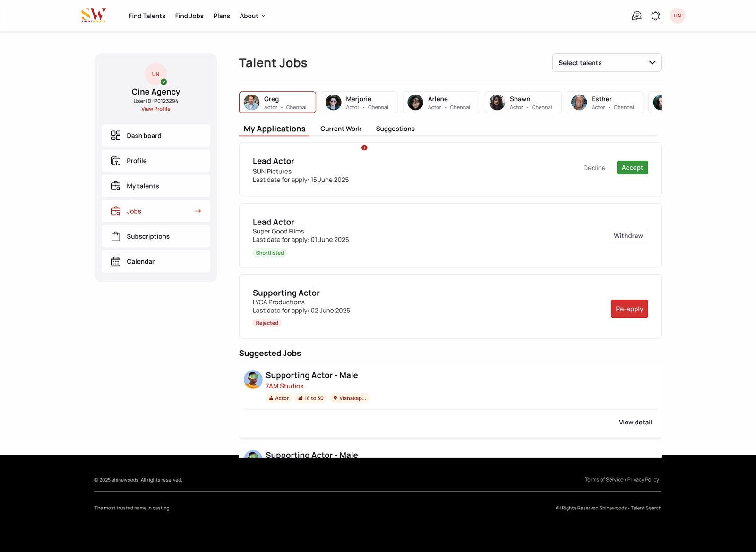Open the Plans page
This screenshot has width=756, height=552.
[x=222, y=16]
